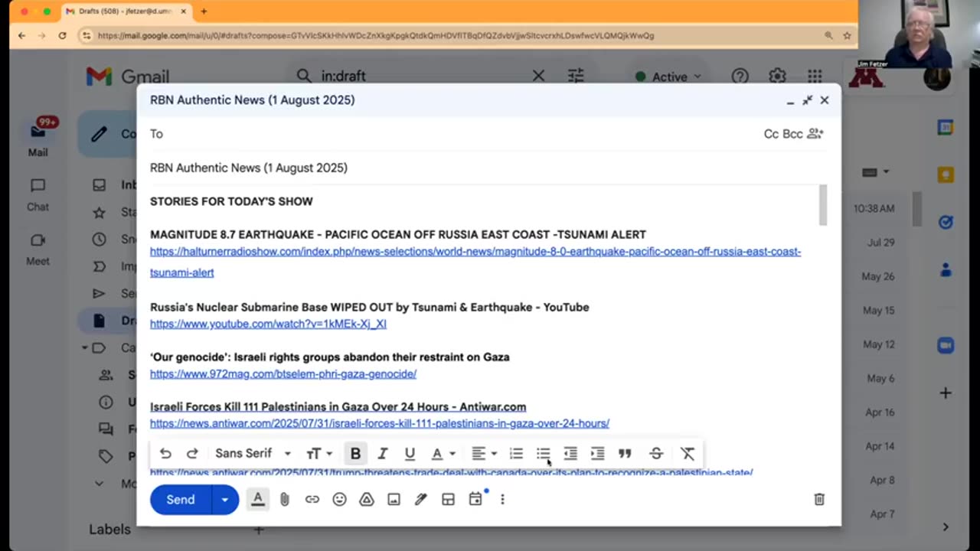Screen dimensions: 980x551
Task: Open antiwar.com 111 Palestinians link
Action: pos(380,423)
